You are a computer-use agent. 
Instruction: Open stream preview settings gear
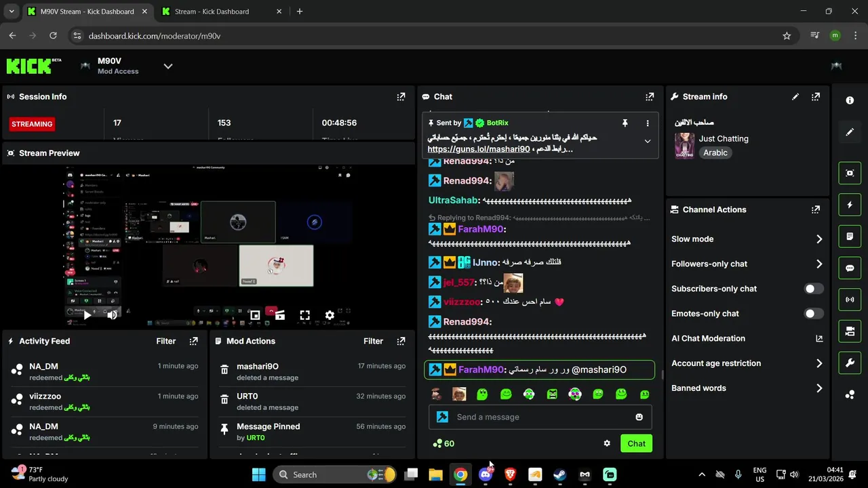330,315
